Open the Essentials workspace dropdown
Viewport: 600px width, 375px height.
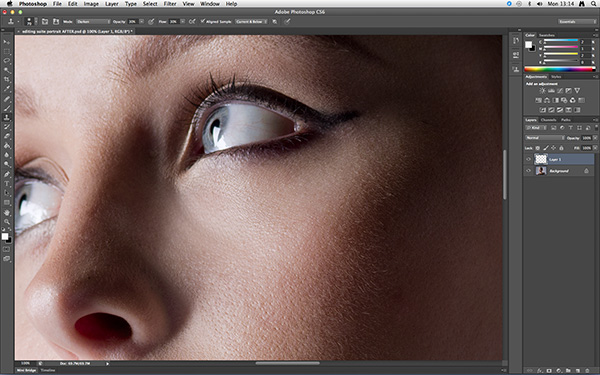point(577,21)
